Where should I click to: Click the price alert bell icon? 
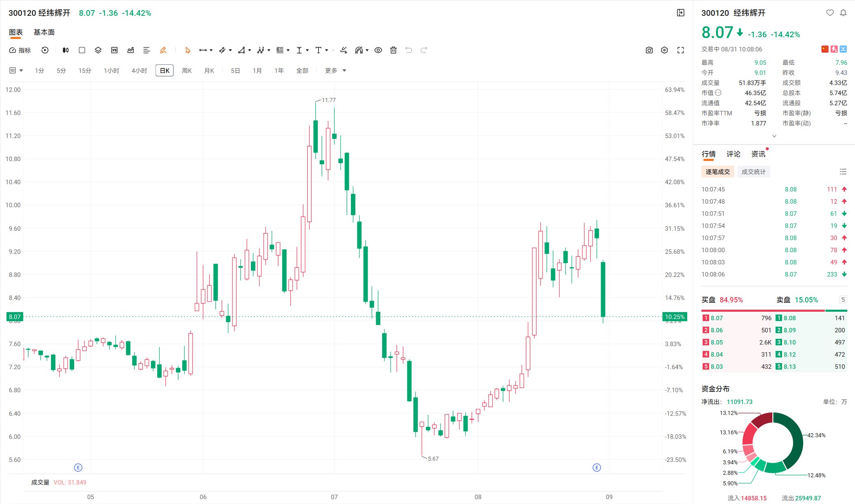[x=843, y=13]
